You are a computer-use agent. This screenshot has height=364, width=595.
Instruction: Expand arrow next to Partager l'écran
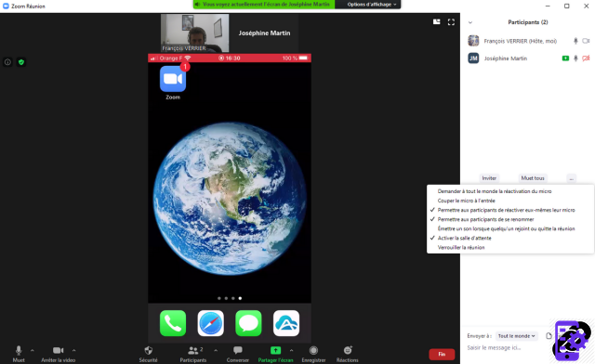click(x=291, y=350)
